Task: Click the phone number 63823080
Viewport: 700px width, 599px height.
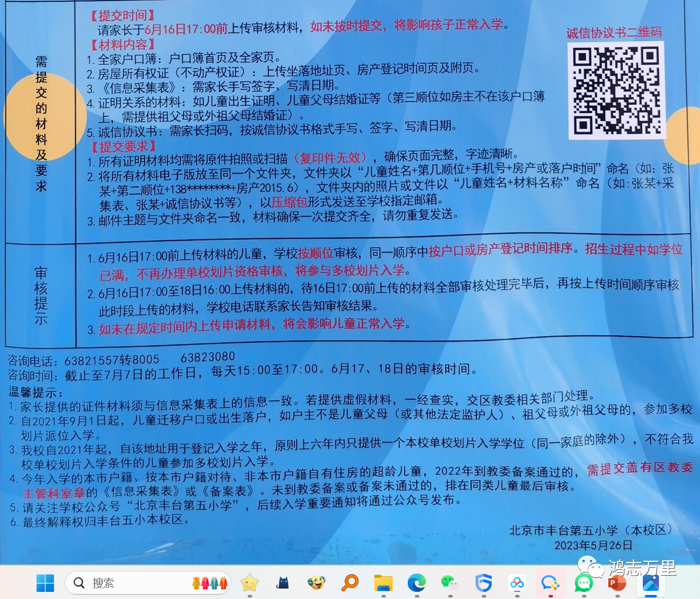Action: pyautogui.click(x=208, y=357)
